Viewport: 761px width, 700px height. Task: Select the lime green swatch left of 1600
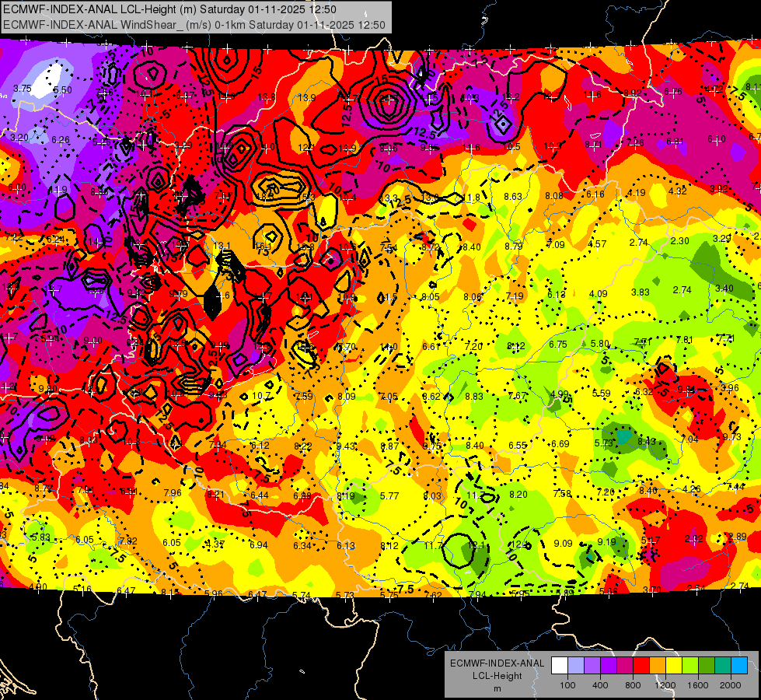tap(690, 666)
